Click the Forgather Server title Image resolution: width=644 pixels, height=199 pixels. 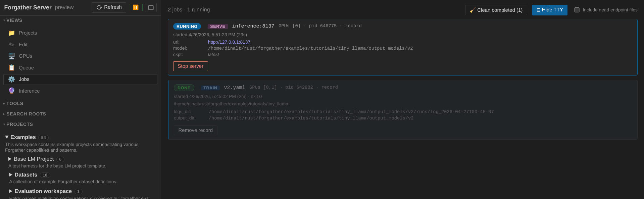pos(28,7)
